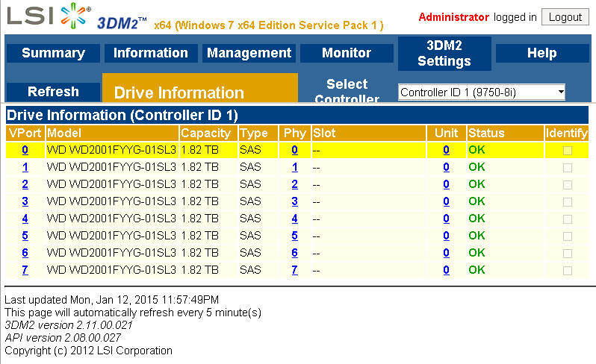Open Unit 0 link in VPort 7 row
The image size is (596, 364).
[x=446, y=270]
